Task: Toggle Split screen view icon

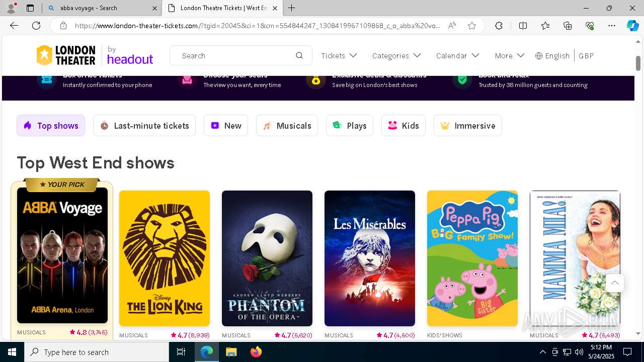Action: pos(523,26)
